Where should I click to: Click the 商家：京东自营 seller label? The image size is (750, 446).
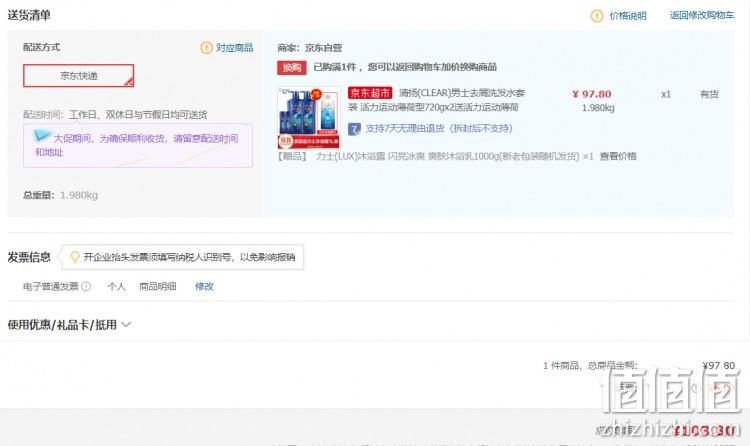[x=310, y=48]
